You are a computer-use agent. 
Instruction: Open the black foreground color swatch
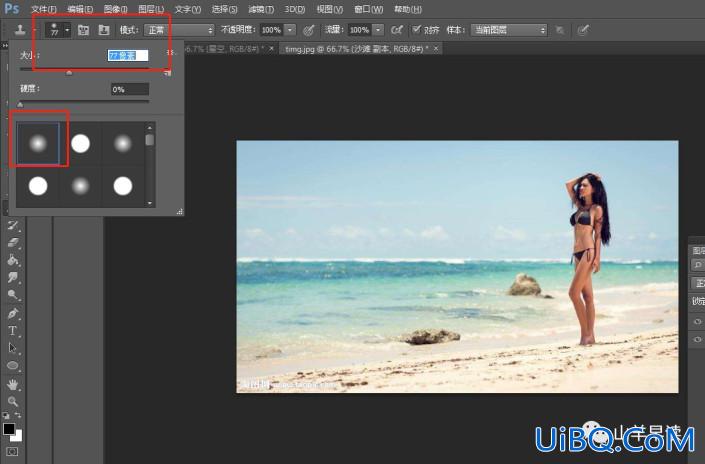(9, 428)
